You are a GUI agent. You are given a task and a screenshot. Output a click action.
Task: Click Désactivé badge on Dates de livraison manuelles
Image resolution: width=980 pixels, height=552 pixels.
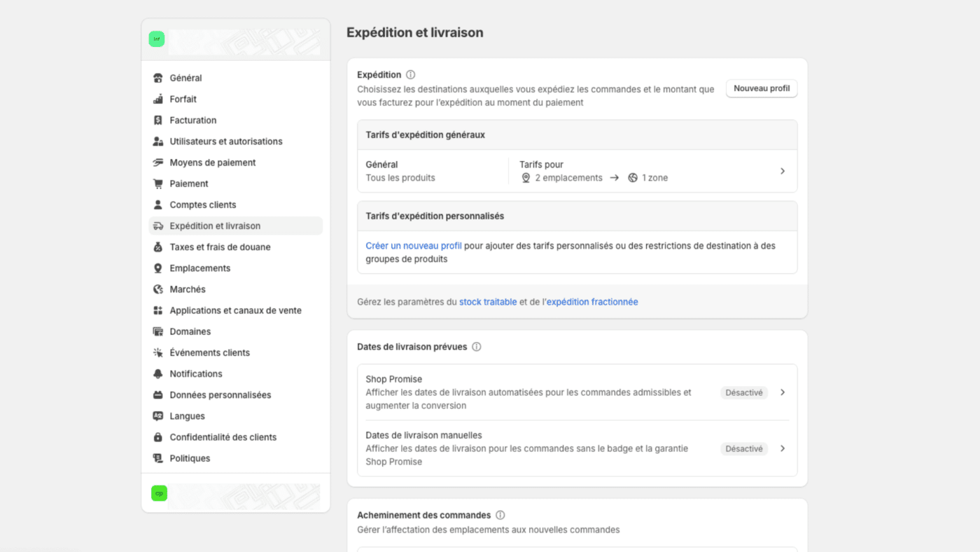tap(744, 448)
